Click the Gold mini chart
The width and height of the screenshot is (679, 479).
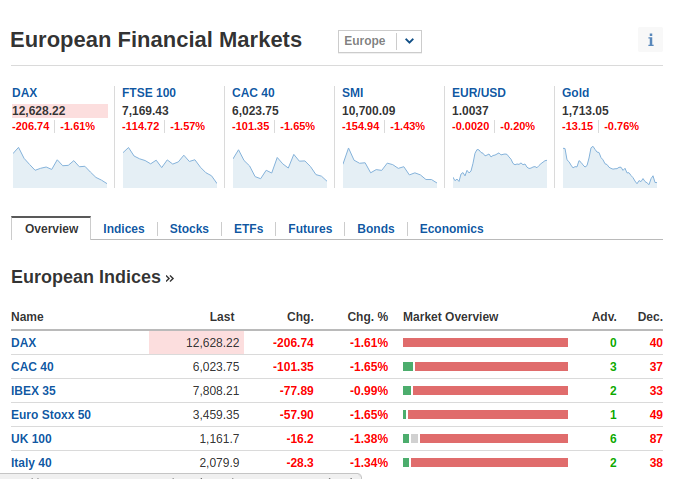[610, 167]
